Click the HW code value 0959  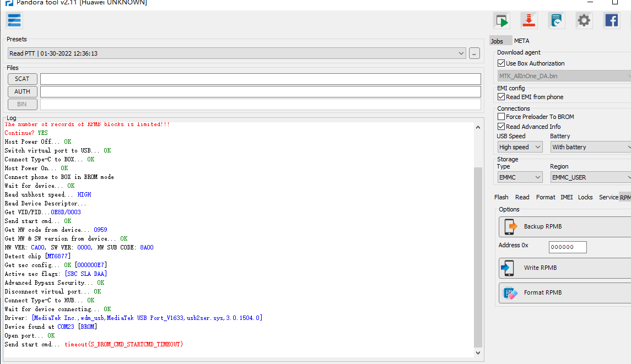(x=101, y=230)
